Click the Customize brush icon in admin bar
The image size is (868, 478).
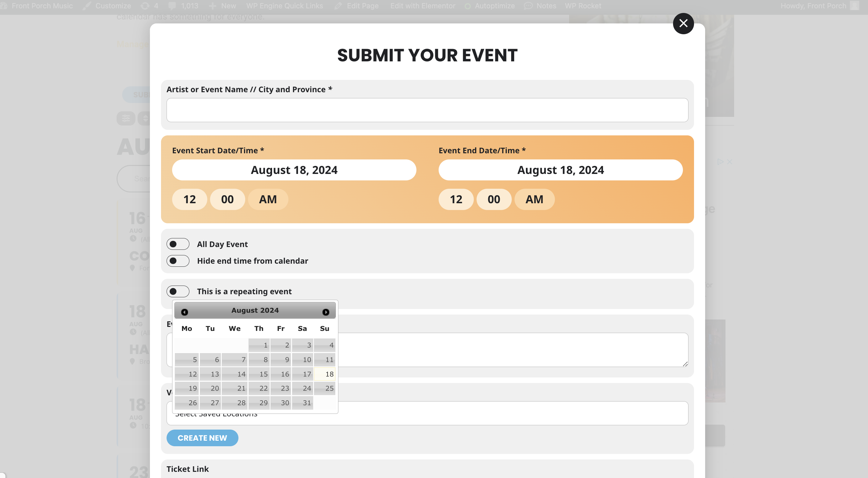(87, 6)
